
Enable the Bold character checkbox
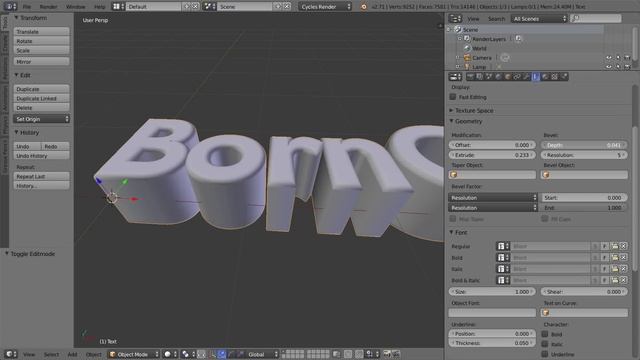click(544, 334)
